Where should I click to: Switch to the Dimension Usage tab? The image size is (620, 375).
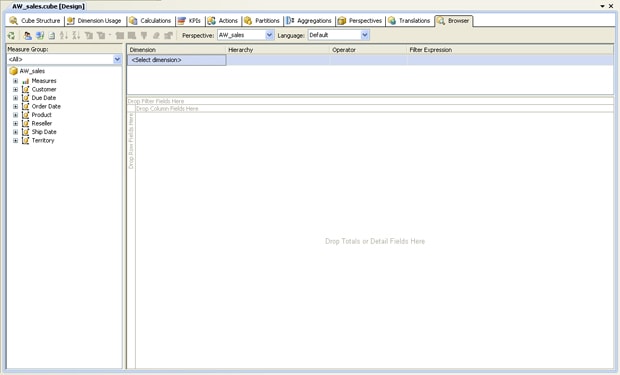[x=95, y=21]
